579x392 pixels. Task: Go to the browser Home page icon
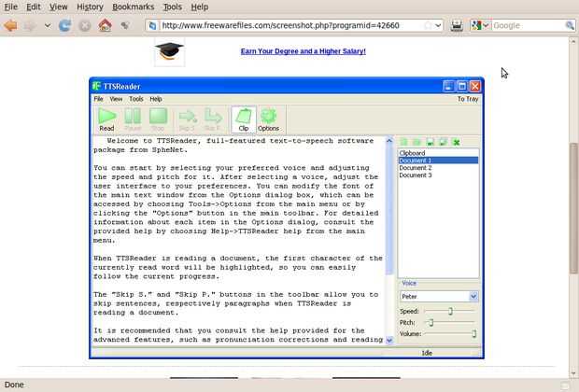(x=105, y=25)
